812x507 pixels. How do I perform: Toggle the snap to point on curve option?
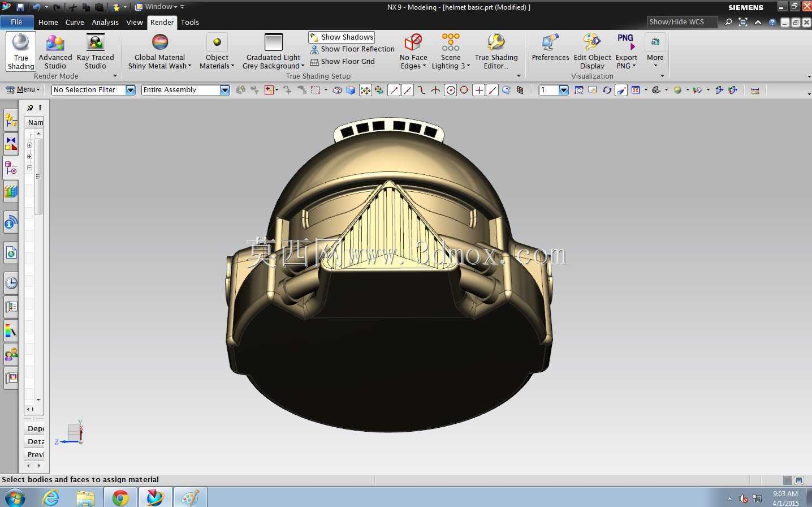[x=493, y=90]
